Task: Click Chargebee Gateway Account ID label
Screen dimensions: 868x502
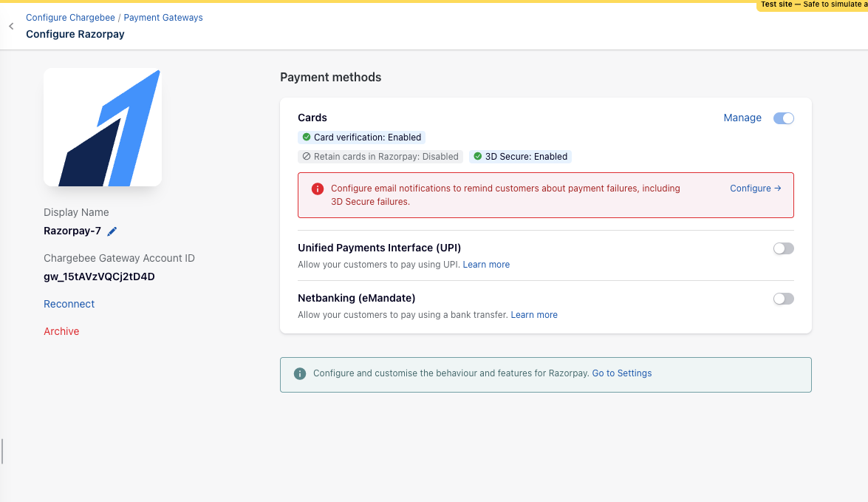Action: [x=119, y=258]
